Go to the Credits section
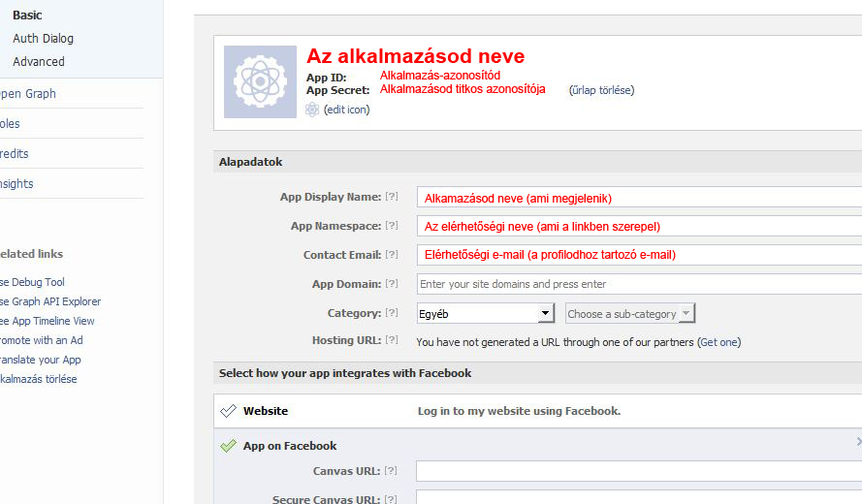The height and width of the screenshot is (504, 862). (15, 154)
